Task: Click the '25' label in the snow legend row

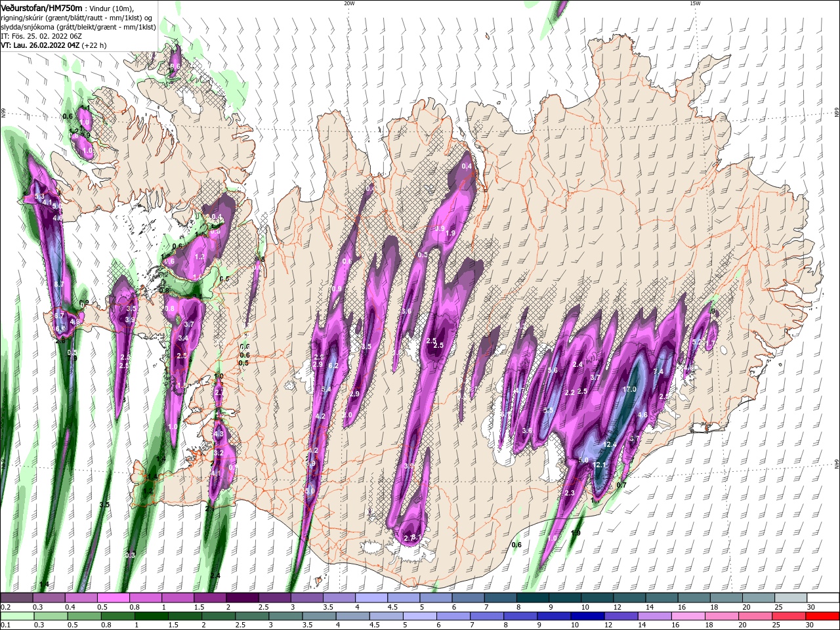Action: click(778, 608)
